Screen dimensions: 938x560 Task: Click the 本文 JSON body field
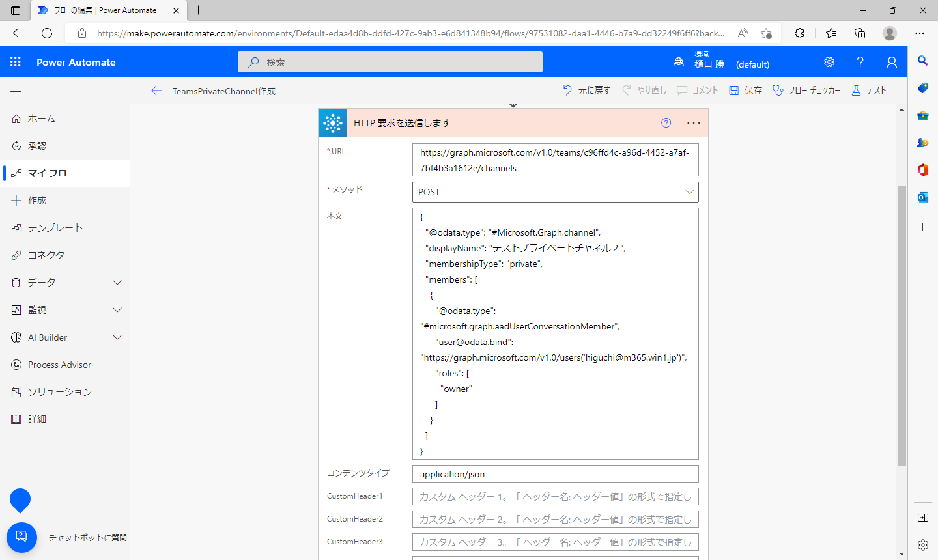click(556, 334)
